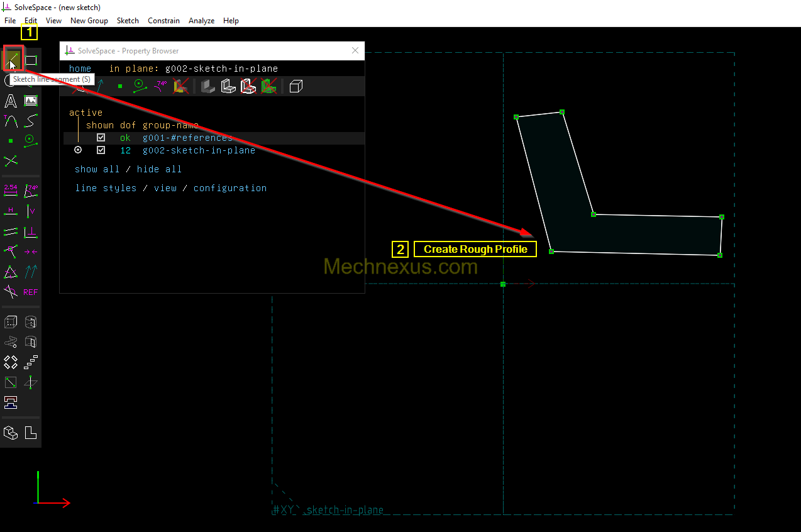Apply the Equal length constraint tool
801x532 pixels.
[11, 272]
